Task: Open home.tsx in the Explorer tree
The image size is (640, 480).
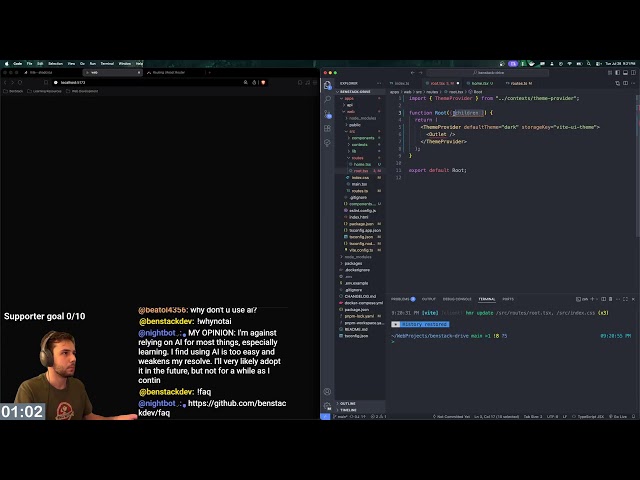Action: click(362, 164)
